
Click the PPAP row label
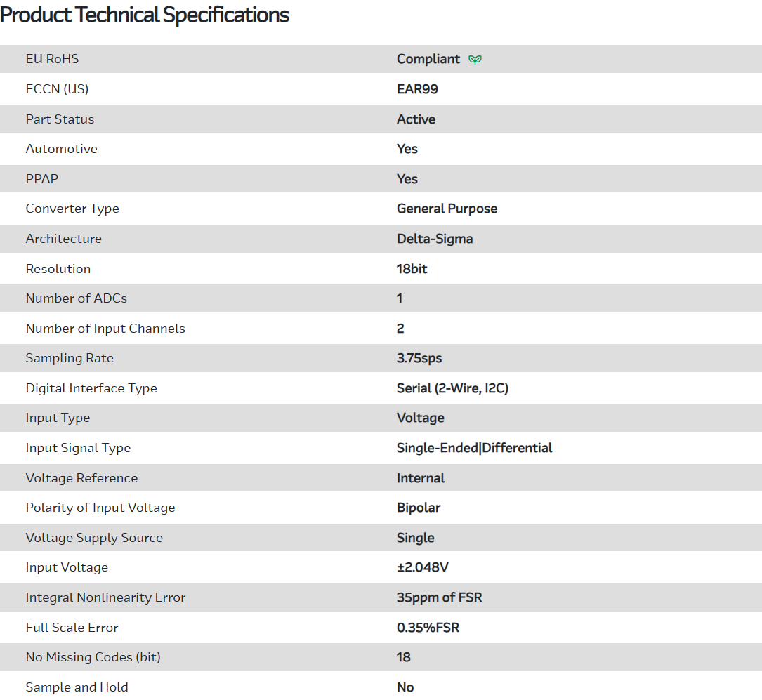(x=42, y=179)
